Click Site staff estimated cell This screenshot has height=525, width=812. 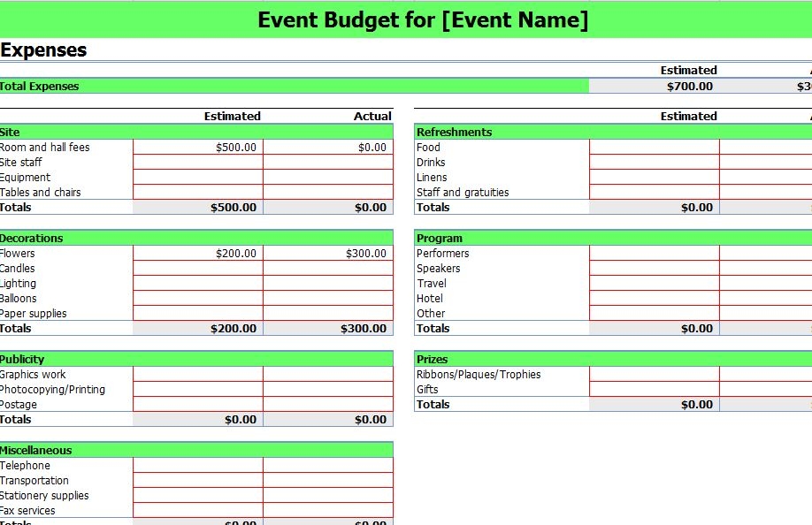198,162
